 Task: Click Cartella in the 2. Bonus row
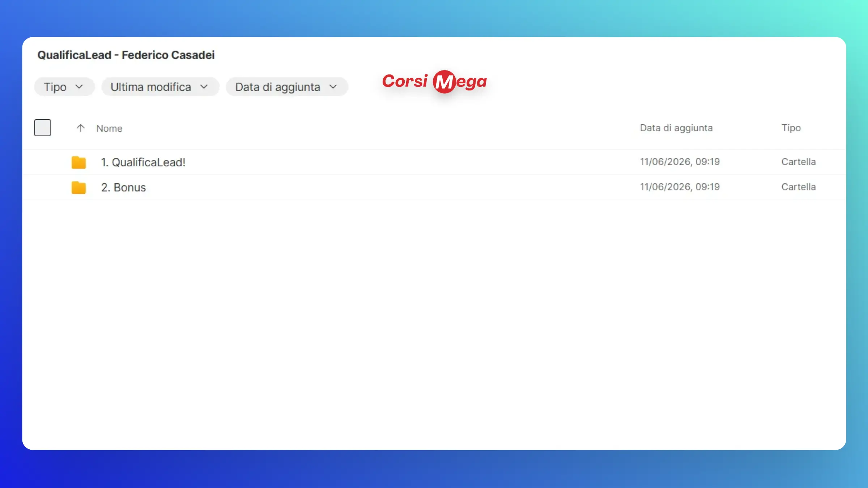[x=799, y=187]
